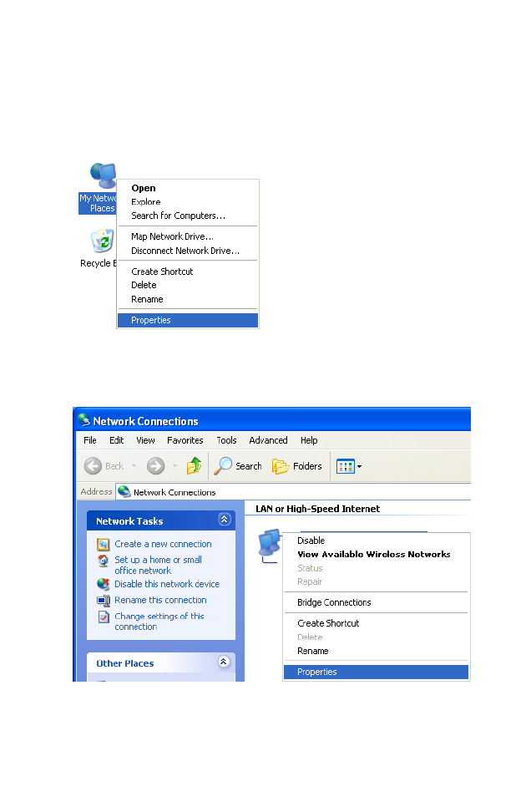Choose Explore from the context menu
Screen dimensions: 526x812
click(x=145, y=202)
